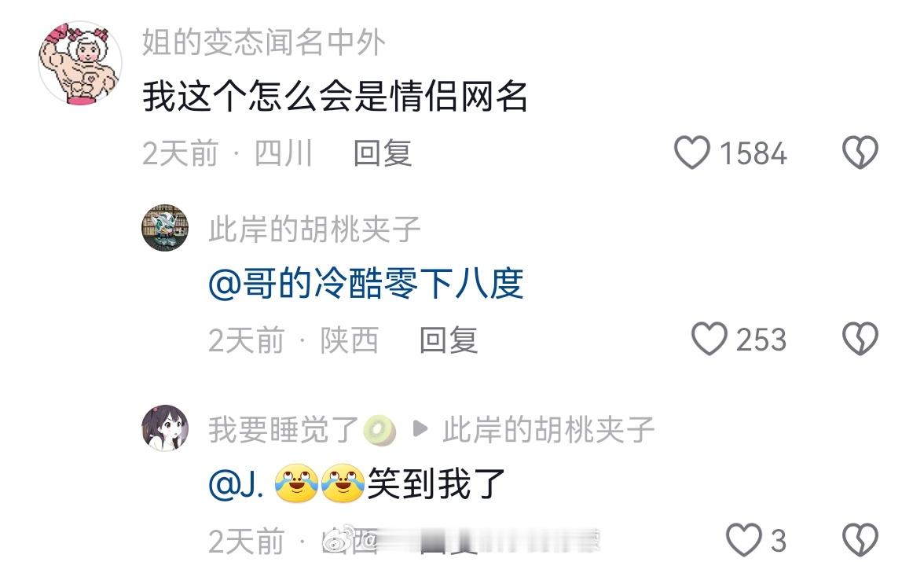Screen dimensions: 924x562
Task: Like the reply with 3 likes
Action: tap(743, 540)
